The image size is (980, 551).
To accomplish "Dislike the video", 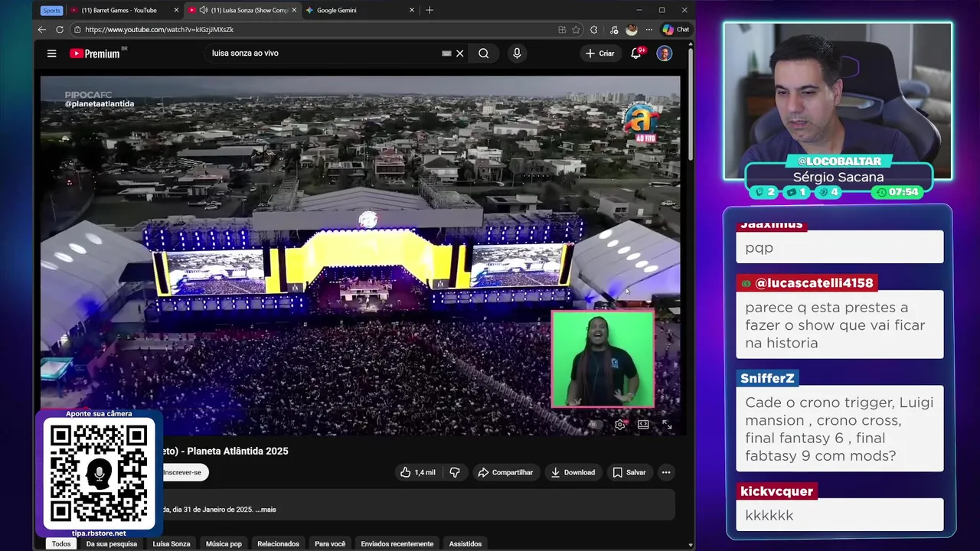I will pyautogui.click(x=455, y=472).
